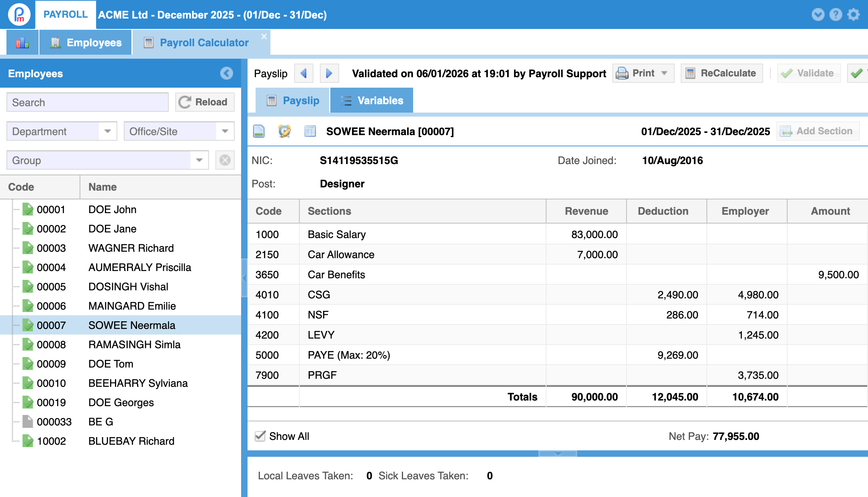Click the NSF section row
Image resolution: width=868 pixels, height=497 pixels.
(558, 315)
